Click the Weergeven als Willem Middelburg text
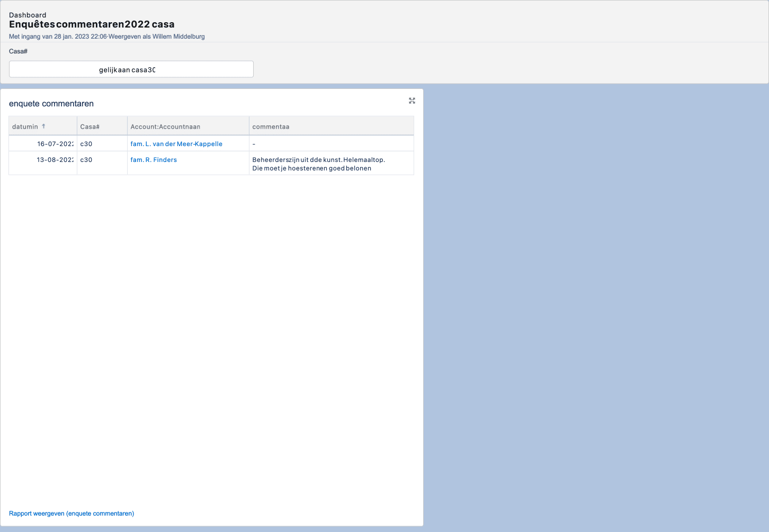769x532 pixels. pos(157,37)
